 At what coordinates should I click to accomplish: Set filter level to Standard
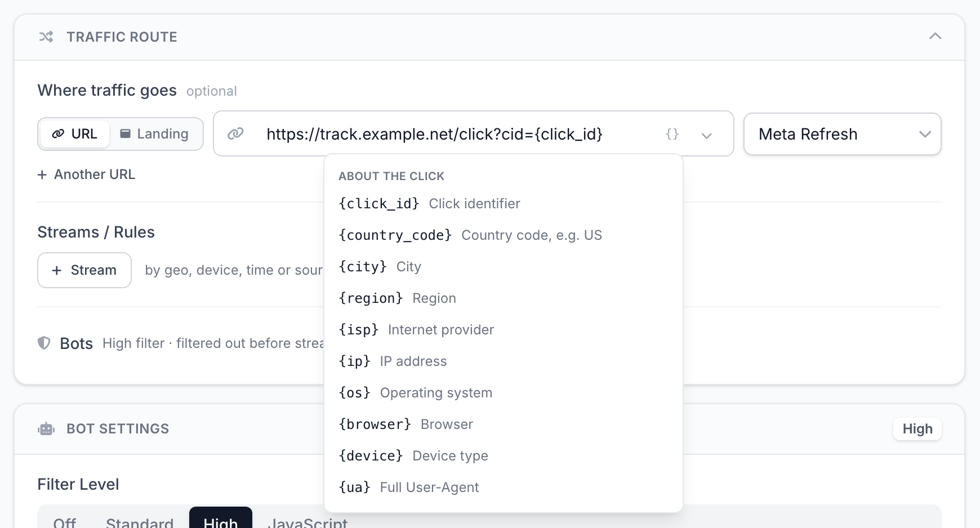click(x=140, y=521)
